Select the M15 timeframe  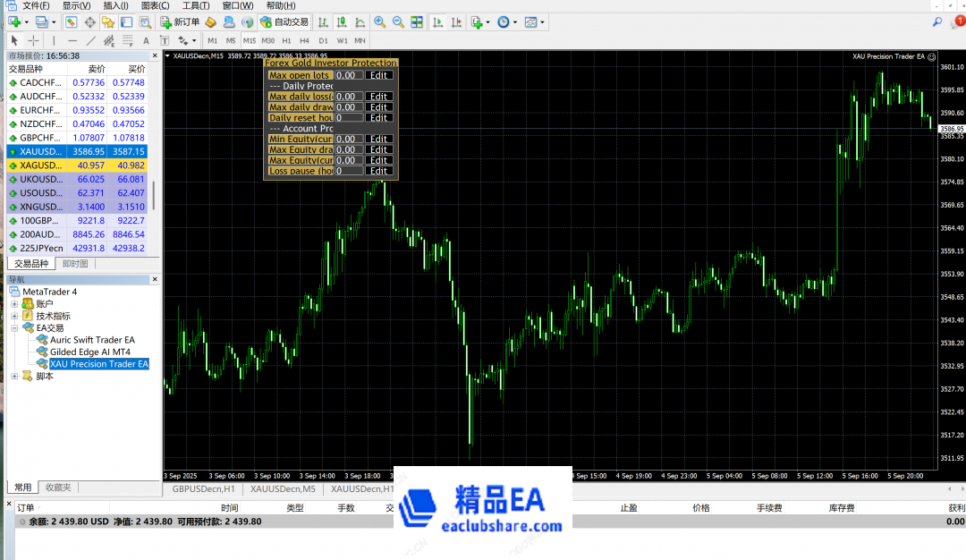250,40
